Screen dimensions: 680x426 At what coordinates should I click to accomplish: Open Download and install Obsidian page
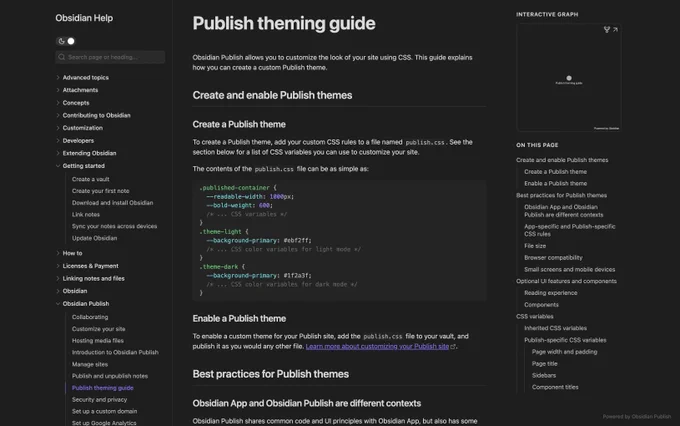click(112, 203)
